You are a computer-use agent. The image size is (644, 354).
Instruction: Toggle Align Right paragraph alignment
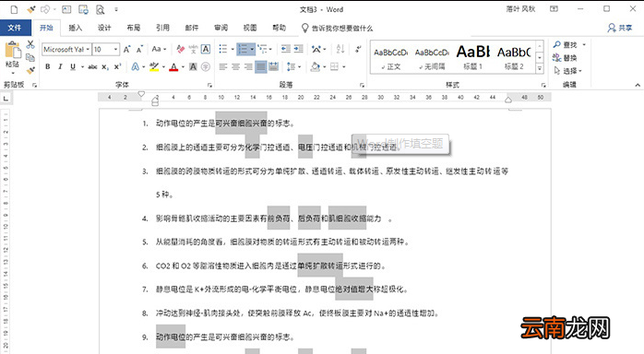pos(248,67)
